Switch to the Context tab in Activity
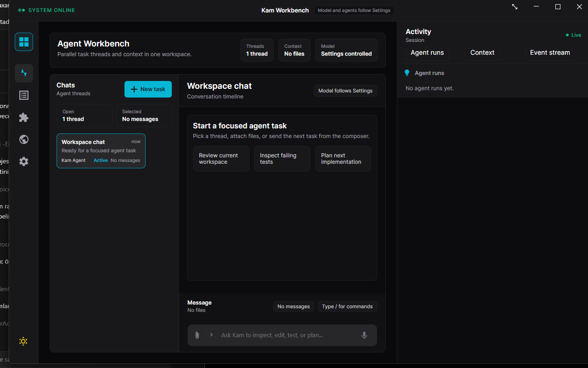This screenshot has height=368, width=588. coord(482,53)
